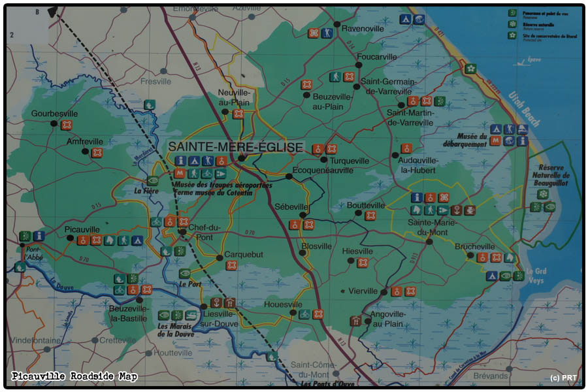Select the Gourbesville town label

54,113
